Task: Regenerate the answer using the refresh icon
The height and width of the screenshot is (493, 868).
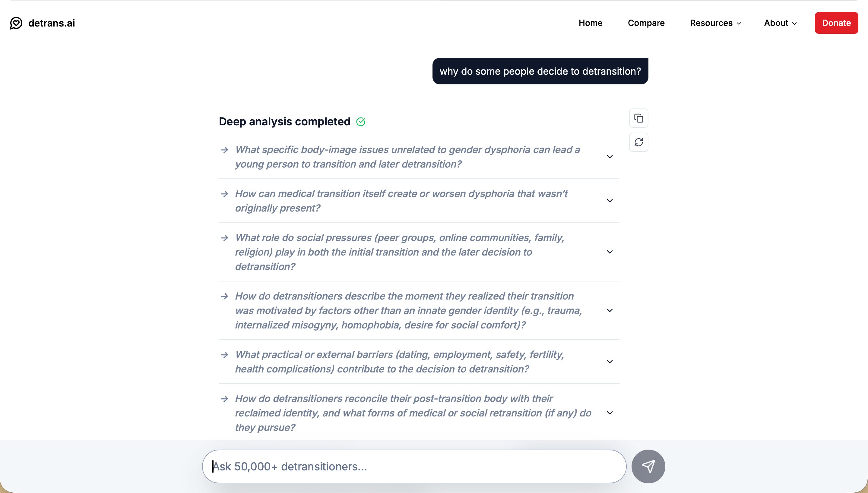Action: point(638,142)
